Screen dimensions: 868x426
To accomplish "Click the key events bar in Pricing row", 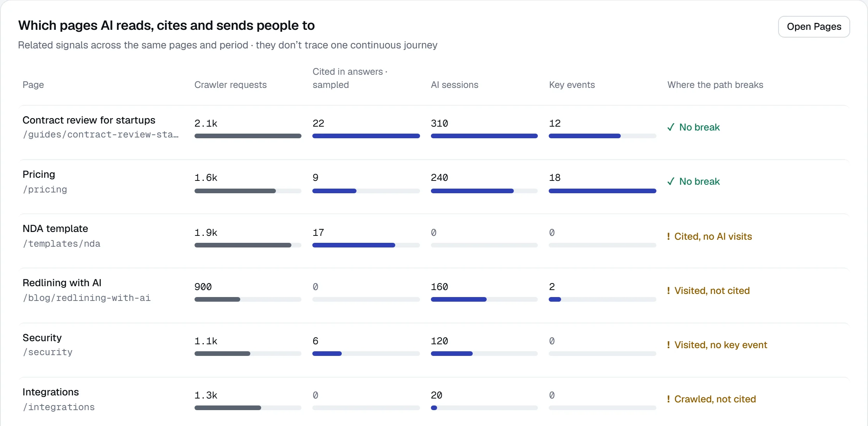I will (x=603, y=191).
